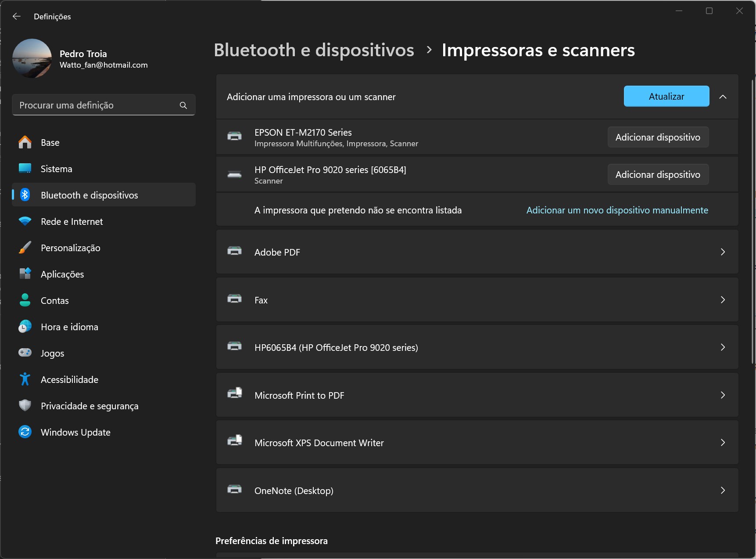Focus the Procurar uma definição search field
This screenshot has width=756, height=559.
click(x=97, y=105)
